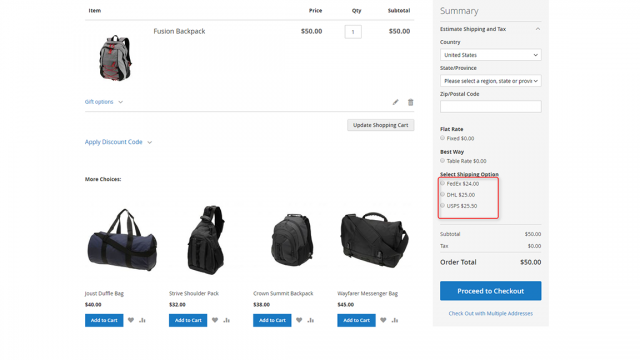Choose DHL $25.00 shipping option

[442, 194]
